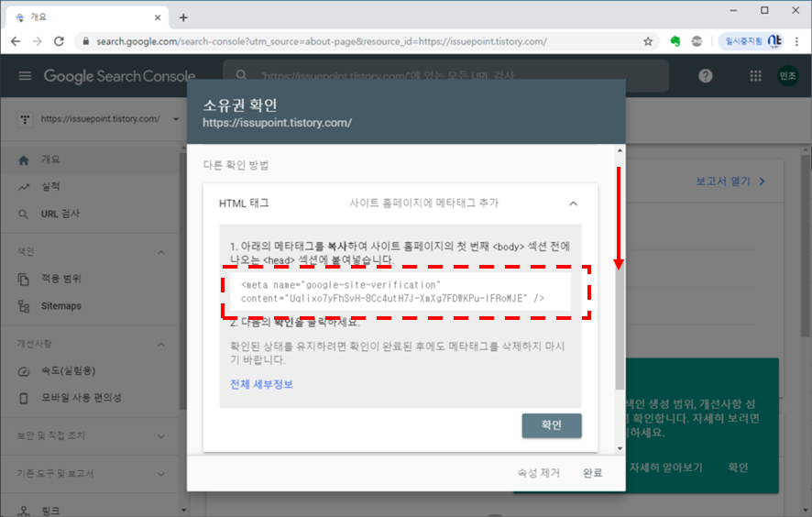812x517 pixels.
Task: Click 확인 in green banner
Action: tap(738, 467)
